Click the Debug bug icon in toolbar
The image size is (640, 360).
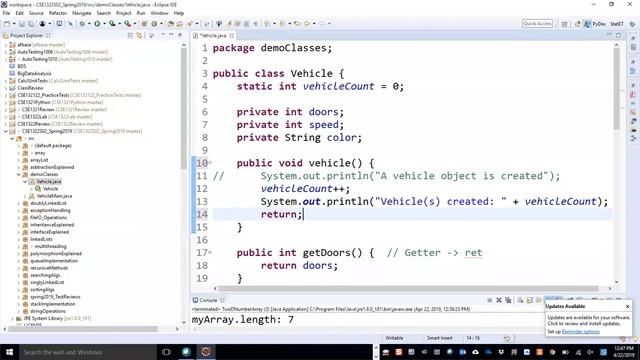click(x=82, y=24)
